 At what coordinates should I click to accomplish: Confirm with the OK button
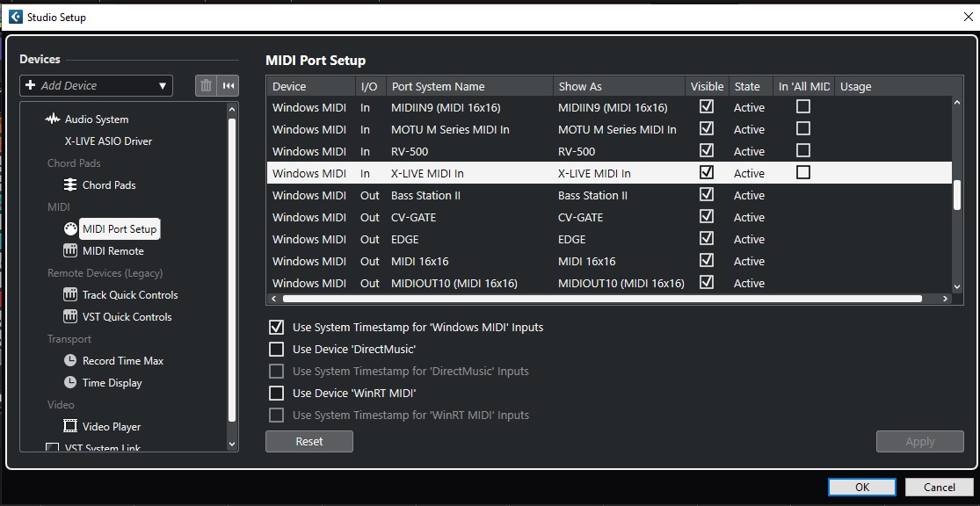(x=862, y=488)
